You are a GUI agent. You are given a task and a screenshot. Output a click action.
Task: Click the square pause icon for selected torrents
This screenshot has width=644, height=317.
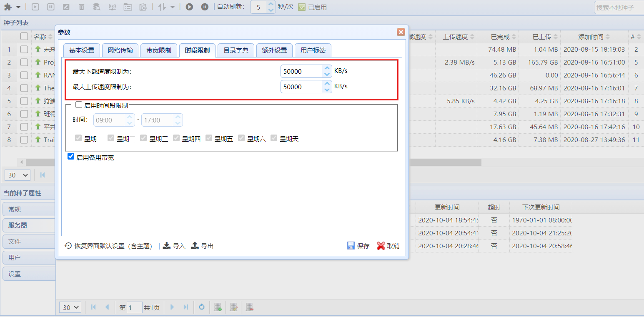50,7
